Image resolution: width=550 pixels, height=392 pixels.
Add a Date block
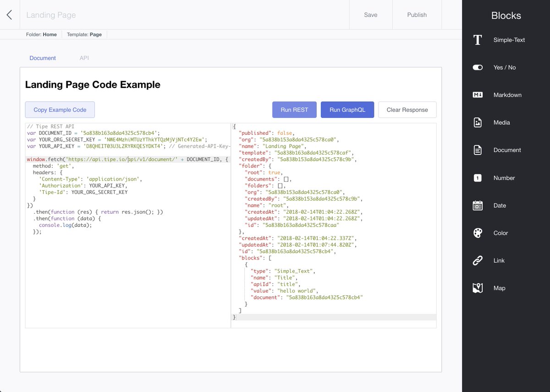(x=500, y=205)
